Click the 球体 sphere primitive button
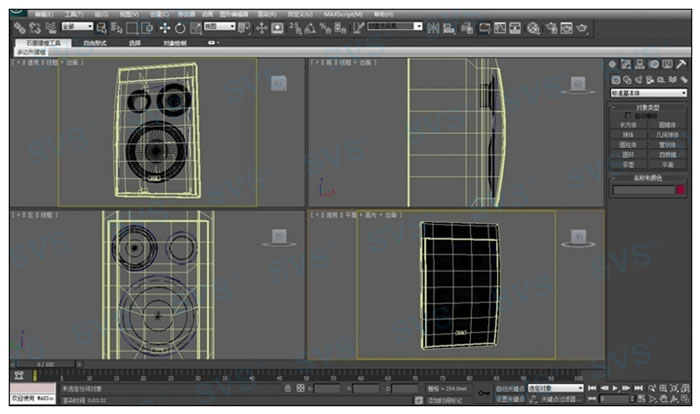700x414 pixels. [629, 134]
